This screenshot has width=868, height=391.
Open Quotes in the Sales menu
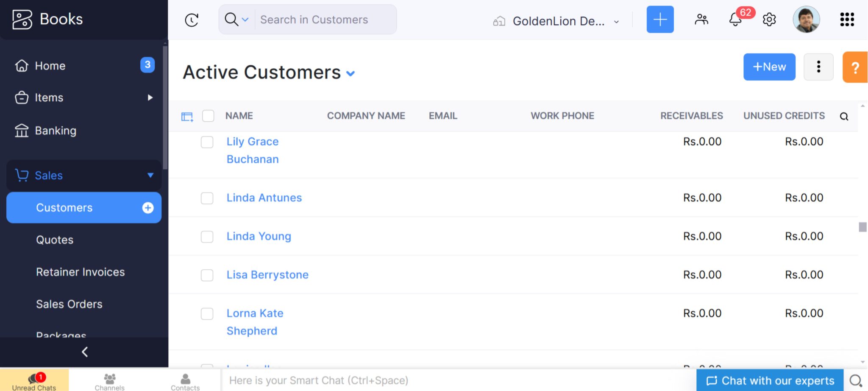pos(55,240)
